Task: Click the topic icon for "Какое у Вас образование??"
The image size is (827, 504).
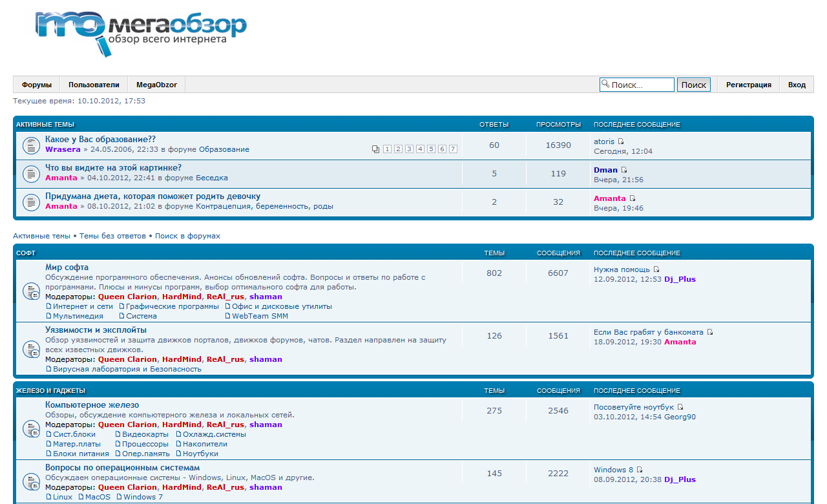Action: tap(32, 145)
